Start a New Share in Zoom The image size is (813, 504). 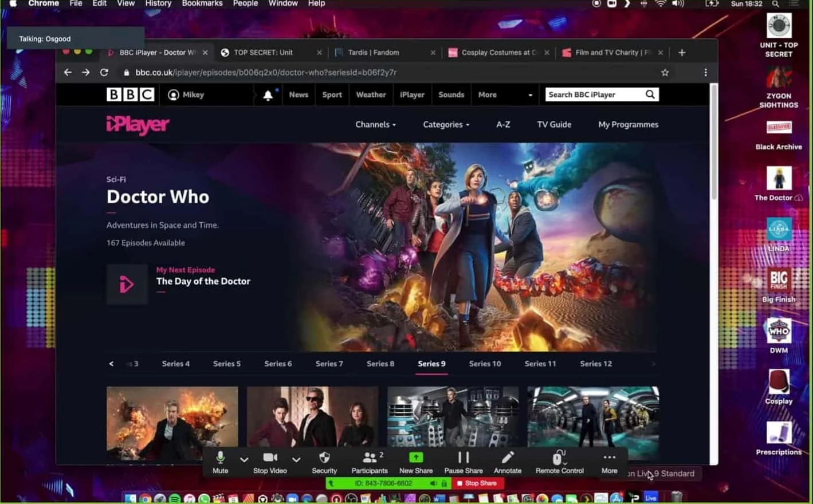(416, 463)
